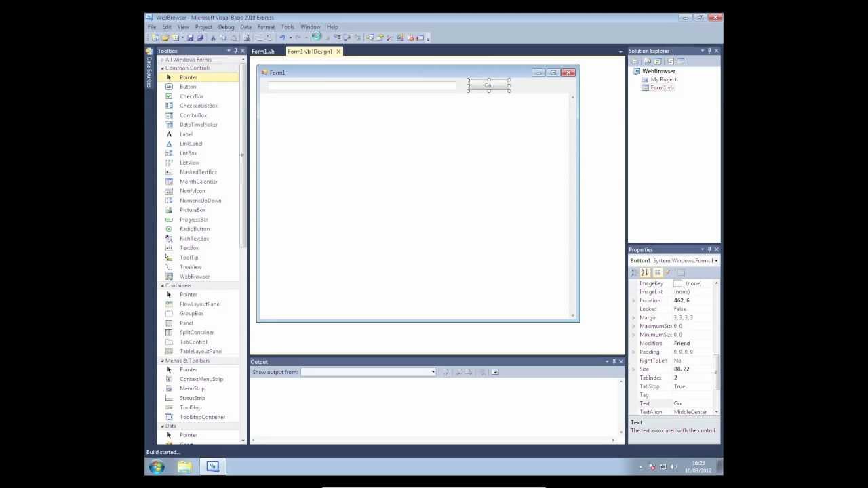Select the ProgressBar control in Toolbox
The image size is (868, 488).
pyautogui.click(x=194, y=220)
